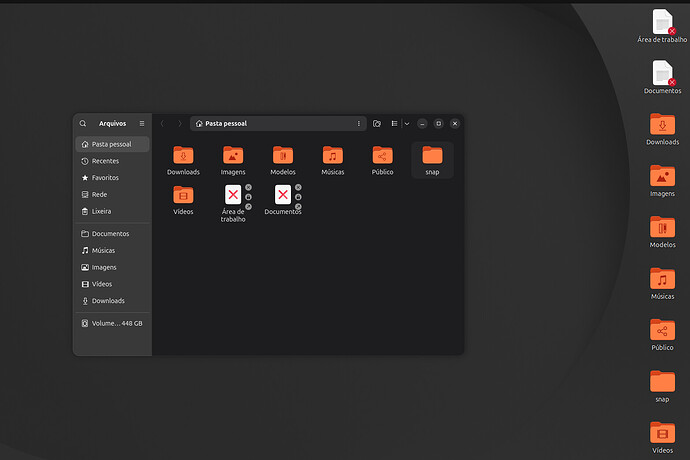This screenshot has width=690, height=460.
Task: Go forward with the right arrow
Action: [180, 124]
